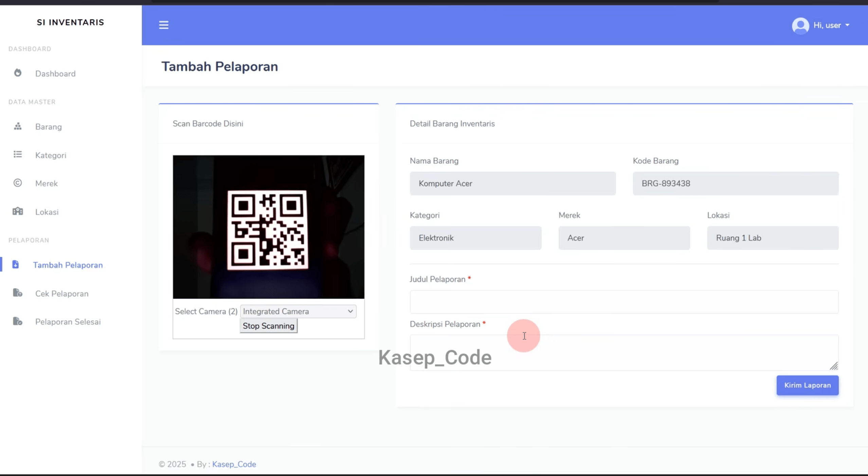
Task: Open the Kasep_Code footer link
Action: point(234,464)
